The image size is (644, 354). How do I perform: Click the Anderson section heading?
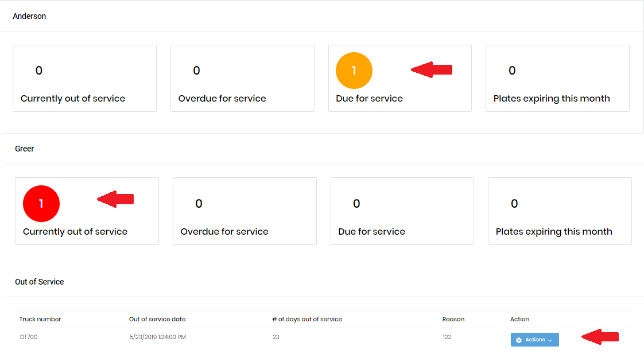coord(29,16)
